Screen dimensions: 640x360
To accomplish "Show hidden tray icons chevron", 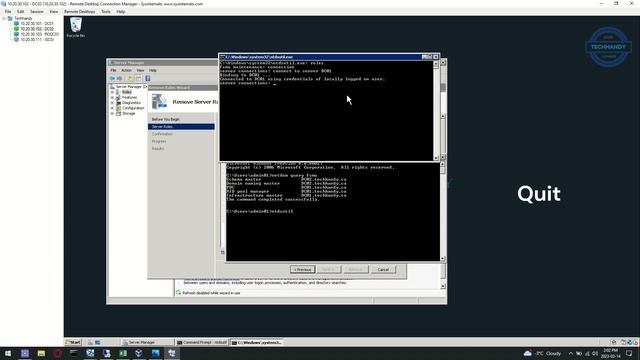I will coord(571,353).
